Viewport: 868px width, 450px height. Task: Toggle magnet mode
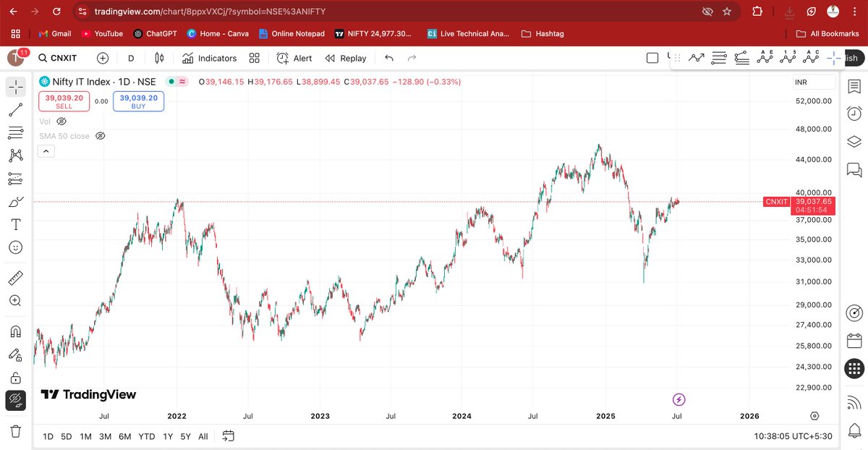16,331
